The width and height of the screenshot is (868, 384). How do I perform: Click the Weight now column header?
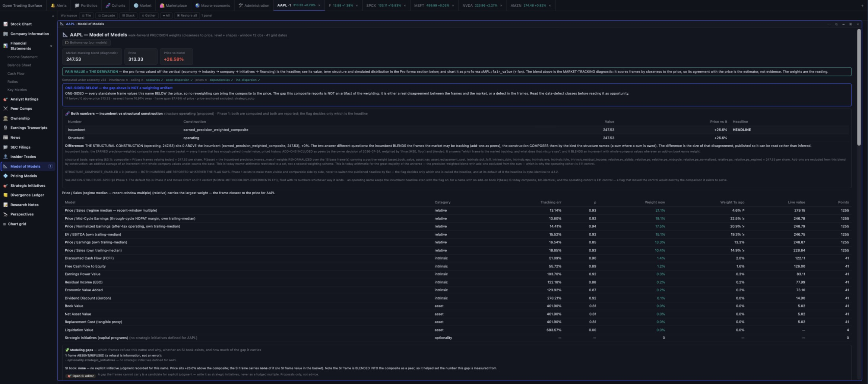[x=655, y=202]
